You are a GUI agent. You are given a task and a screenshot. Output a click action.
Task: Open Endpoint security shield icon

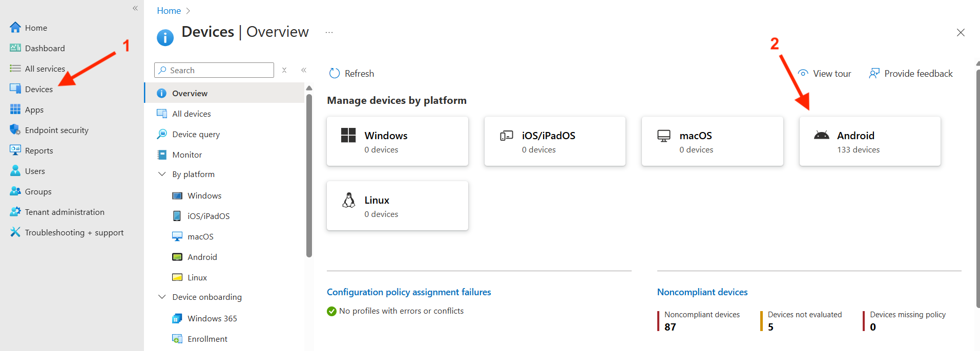(x=15, y=130)
